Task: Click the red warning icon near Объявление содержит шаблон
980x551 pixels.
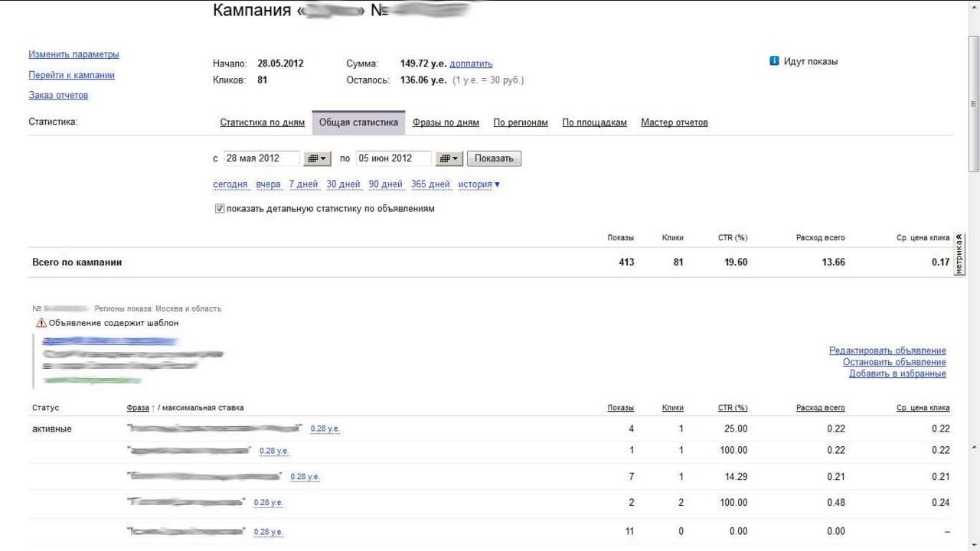Action: [x=41, y=323]
